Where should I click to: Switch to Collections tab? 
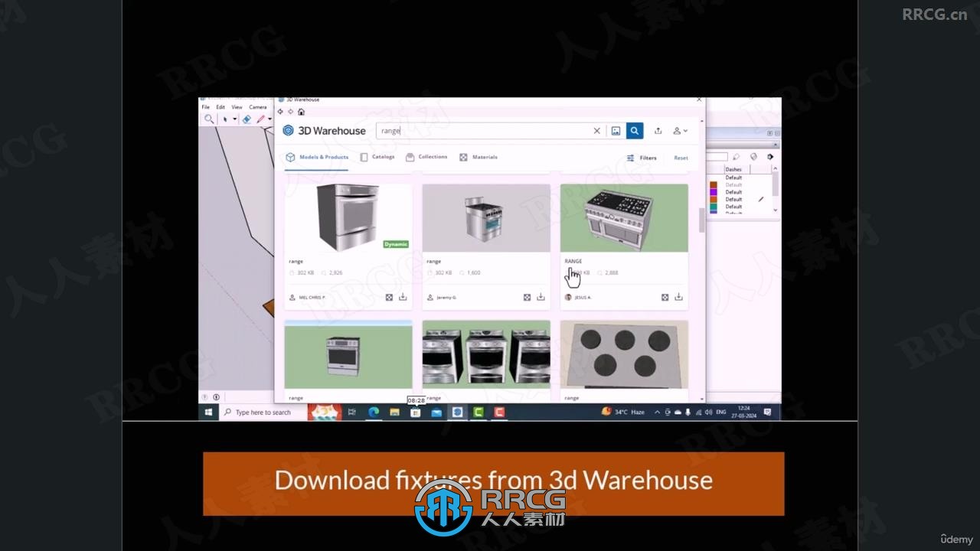[426, 157]
